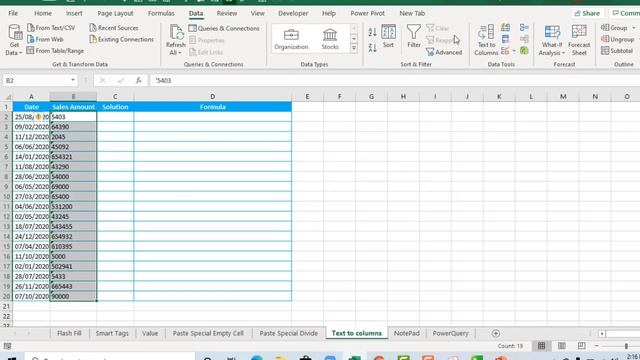Click the Consolidate icon
This screenshot has height=360, width=640.
524,28
